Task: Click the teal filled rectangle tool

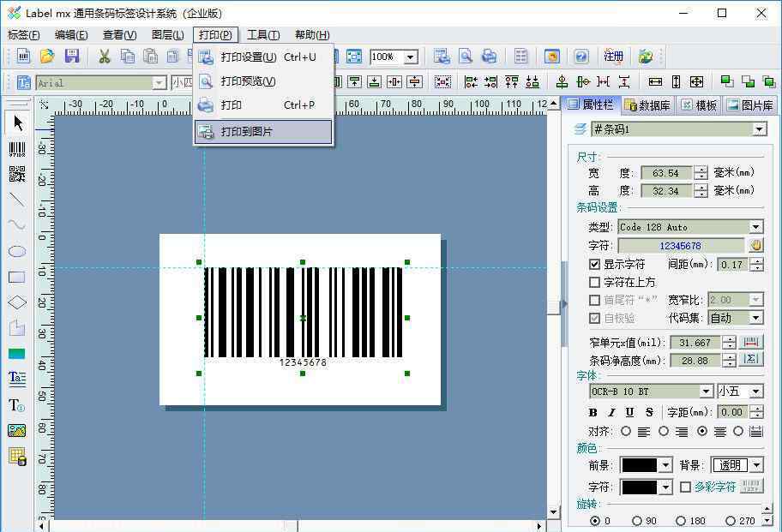Action: [x=17, y=354]
